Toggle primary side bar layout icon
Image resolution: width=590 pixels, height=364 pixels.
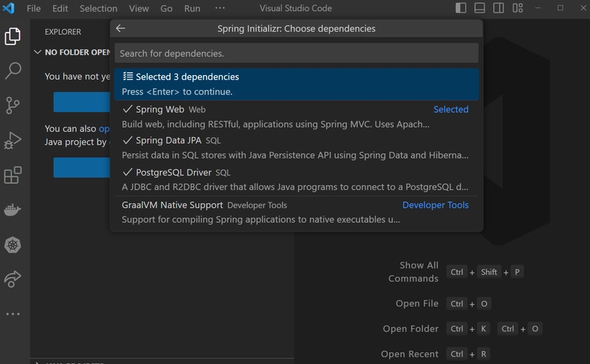pyautogui.click(x=461, y=8)
